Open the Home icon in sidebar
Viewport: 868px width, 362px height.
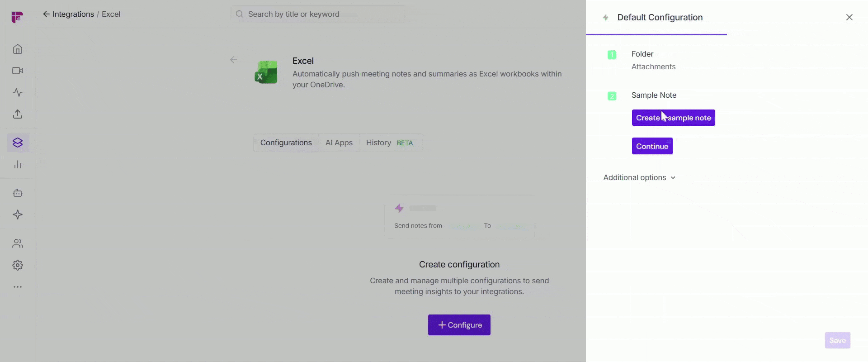pos(18,49)
